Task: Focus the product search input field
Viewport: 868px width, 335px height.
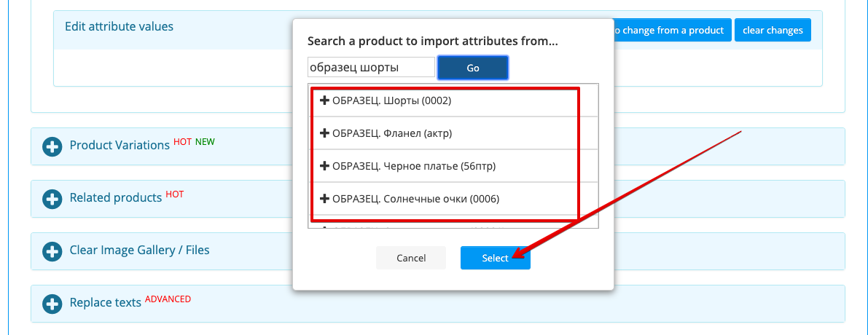Action: tap(371, 68)
